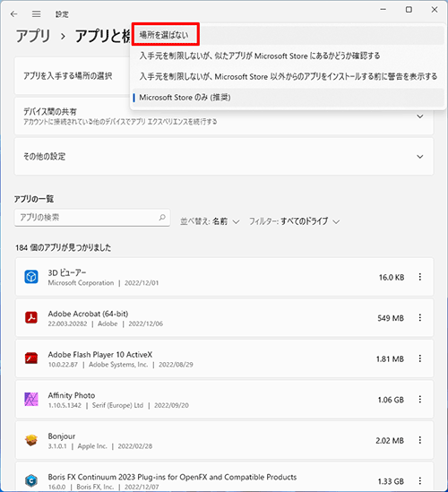Open more options for 3D ビューアー

(x=419, y=277)
